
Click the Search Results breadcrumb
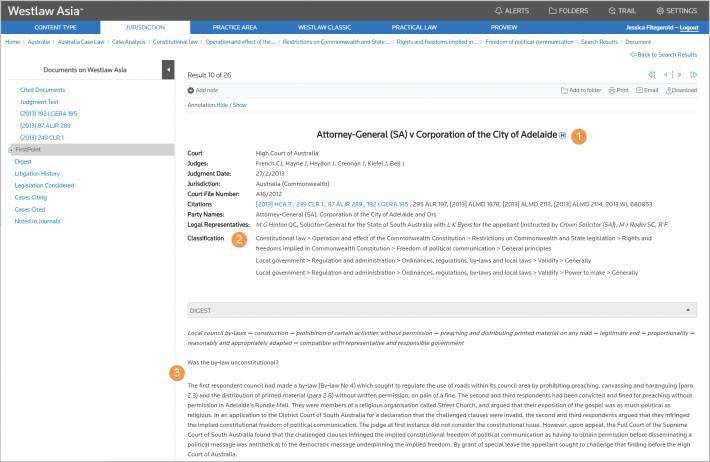click(600, 42)
